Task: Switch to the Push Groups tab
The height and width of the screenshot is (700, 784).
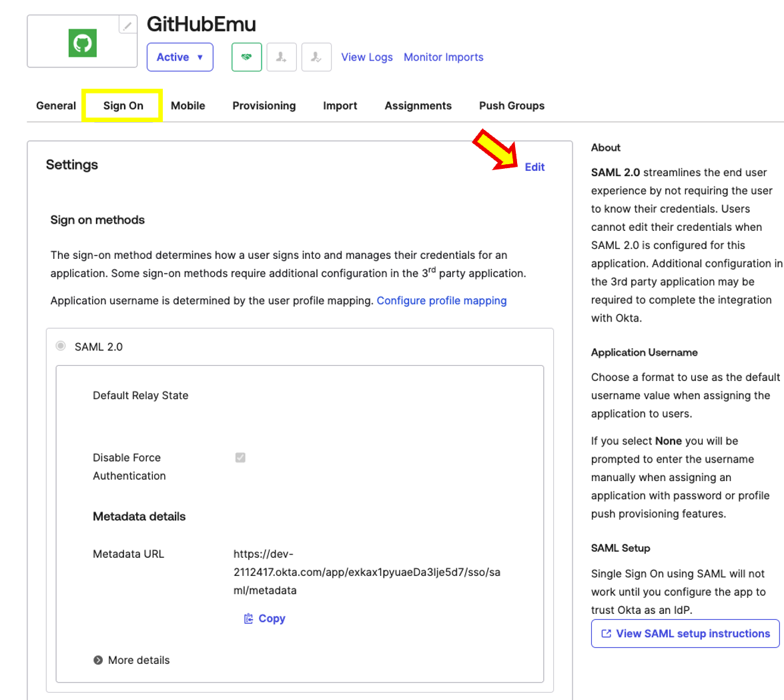Action: pos(512,105)
